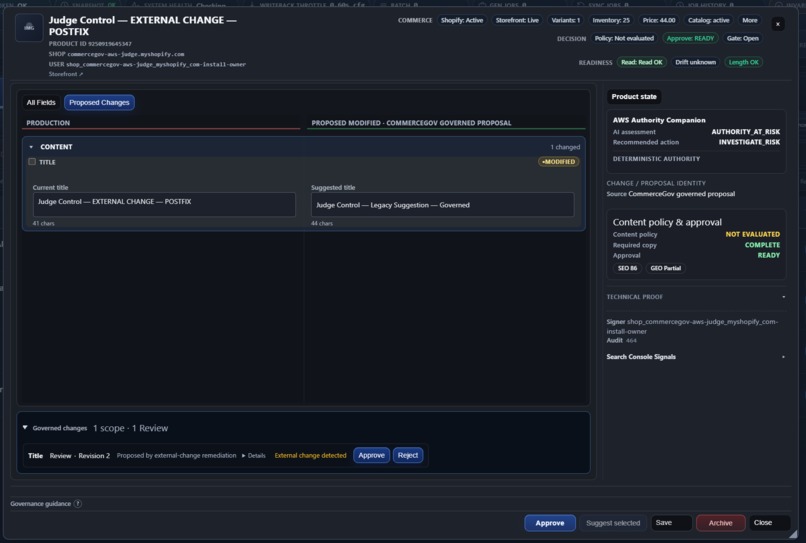Click the product image placeholder thumbnail
Viewport: 806px width, 543px height.
pyautogui.click(x=29, y=27)
